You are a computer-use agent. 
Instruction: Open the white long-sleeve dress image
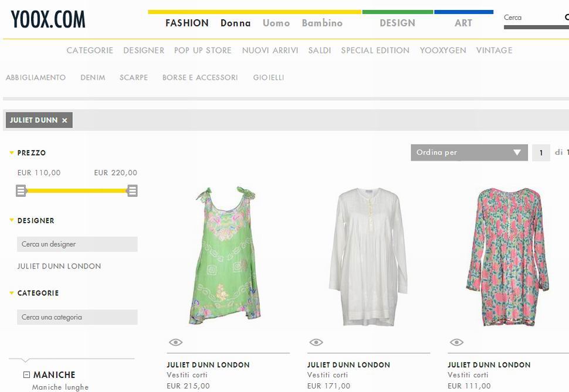click(368, 256)
